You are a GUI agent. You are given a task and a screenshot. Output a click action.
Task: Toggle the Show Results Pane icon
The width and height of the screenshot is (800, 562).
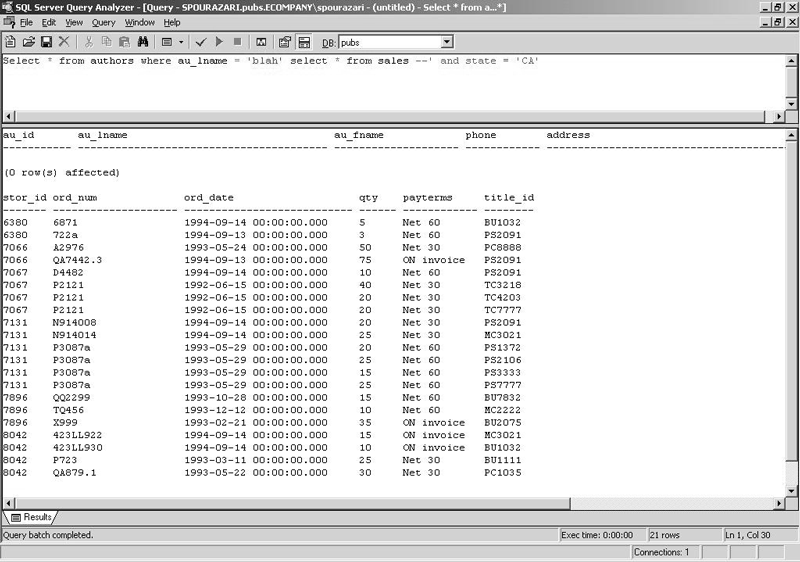pyautogui.click(x=304, y=42)
